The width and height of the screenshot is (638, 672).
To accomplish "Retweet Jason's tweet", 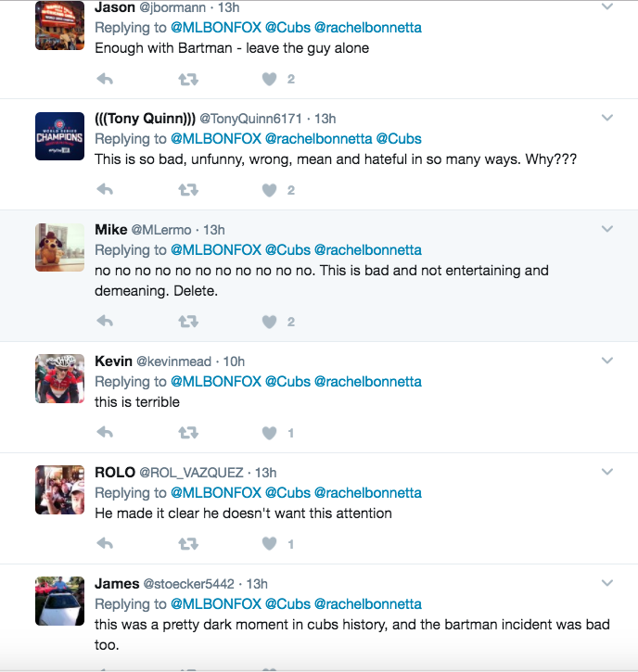I will pos(187,80).
